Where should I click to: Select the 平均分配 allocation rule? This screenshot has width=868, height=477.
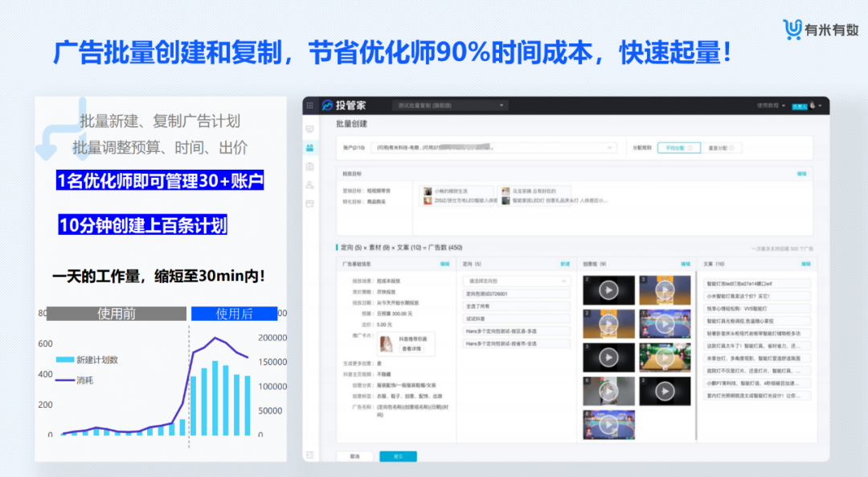pos(680,148)
